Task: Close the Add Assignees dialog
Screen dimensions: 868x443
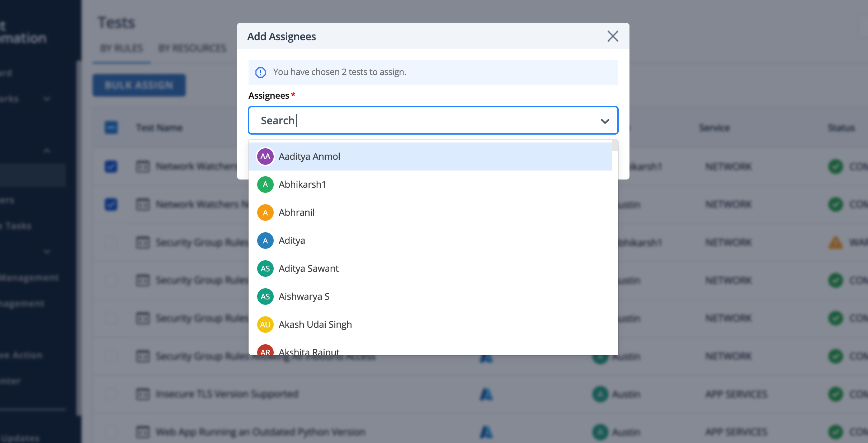Action: click(613, 36)
